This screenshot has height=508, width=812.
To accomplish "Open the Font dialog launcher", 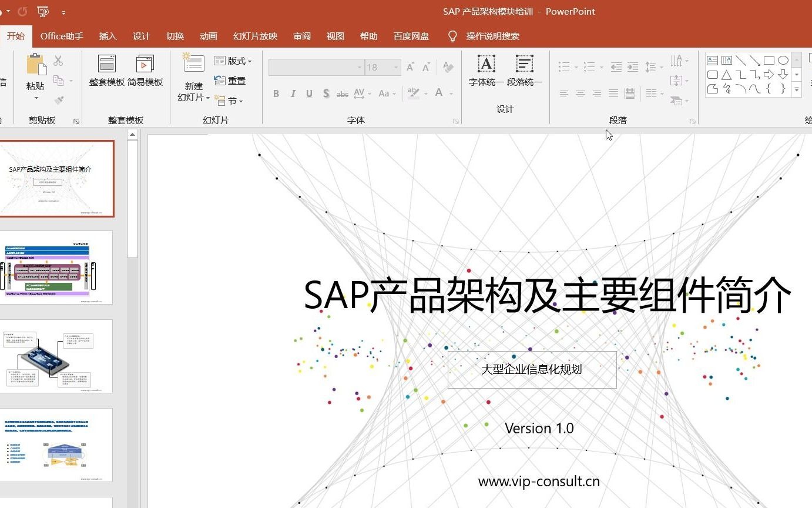I will (x=455, y=121).
